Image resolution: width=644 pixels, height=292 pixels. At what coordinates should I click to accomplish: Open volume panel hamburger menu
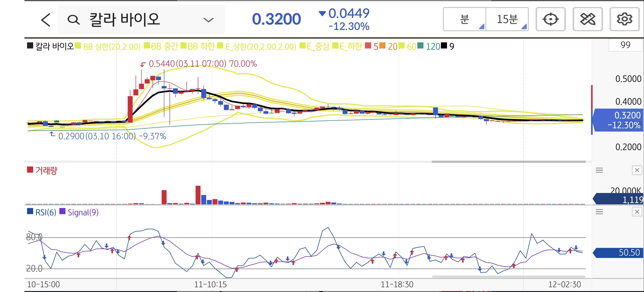coord(599,170)
